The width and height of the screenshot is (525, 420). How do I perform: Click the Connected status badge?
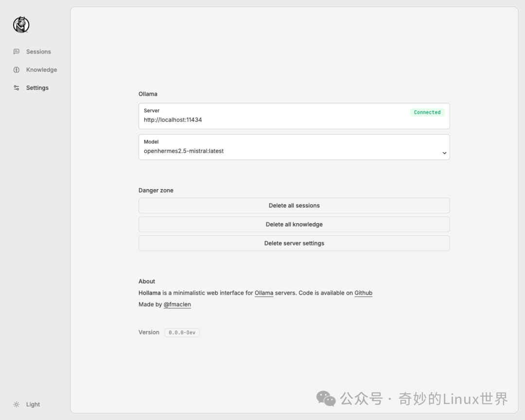coord(427,112)
